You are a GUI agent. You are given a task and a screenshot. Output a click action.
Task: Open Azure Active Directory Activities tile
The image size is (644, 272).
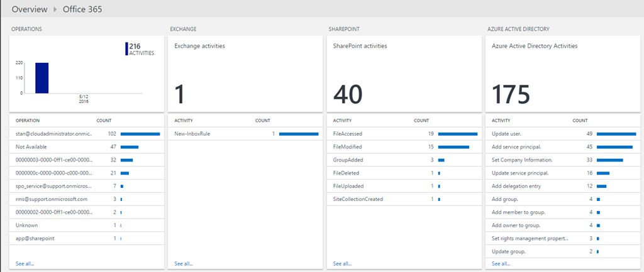coord(560,73)
